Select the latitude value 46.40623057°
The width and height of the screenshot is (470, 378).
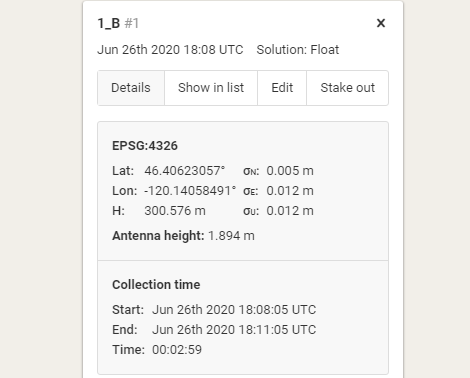(x=185, y=171)
